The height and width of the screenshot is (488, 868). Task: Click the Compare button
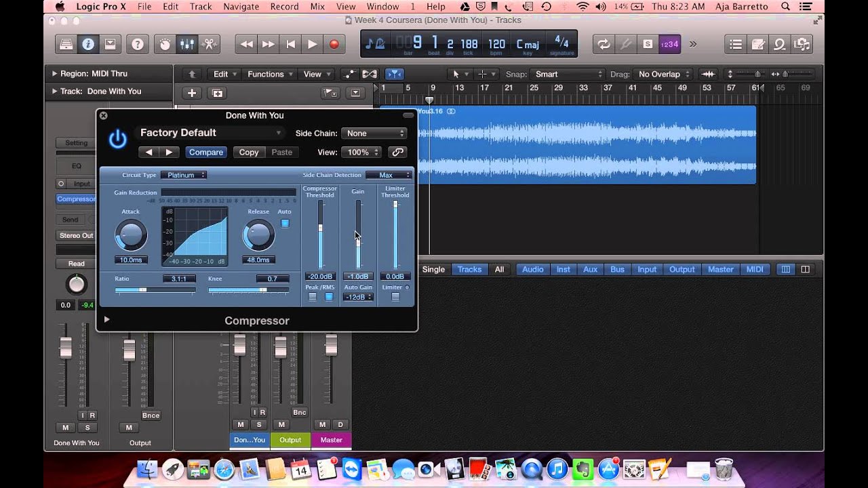click(x=206, y=152)
